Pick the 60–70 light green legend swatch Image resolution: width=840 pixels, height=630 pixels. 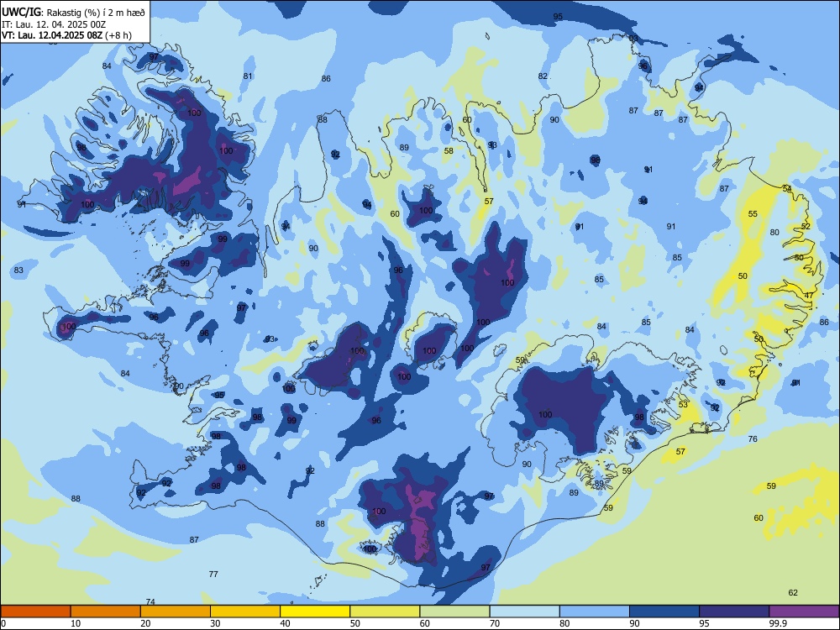pos(454,612)
